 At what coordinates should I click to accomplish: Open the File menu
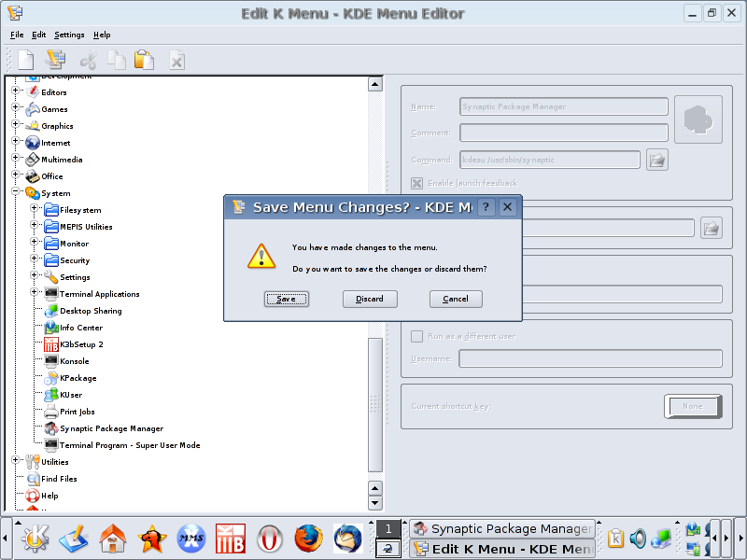point(17,35)
